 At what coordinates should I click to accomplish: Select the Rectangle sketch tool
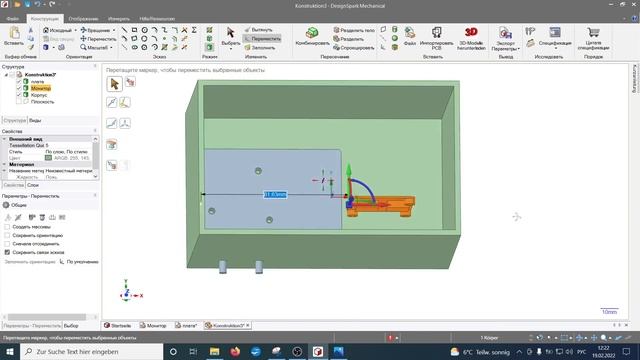click(x=134, y=30)
